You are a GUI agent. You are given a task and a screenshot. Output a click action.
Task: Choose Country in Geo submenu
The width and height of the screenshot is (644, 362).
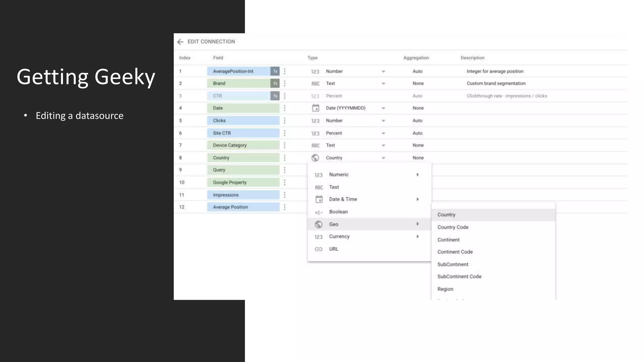[493, 215]
